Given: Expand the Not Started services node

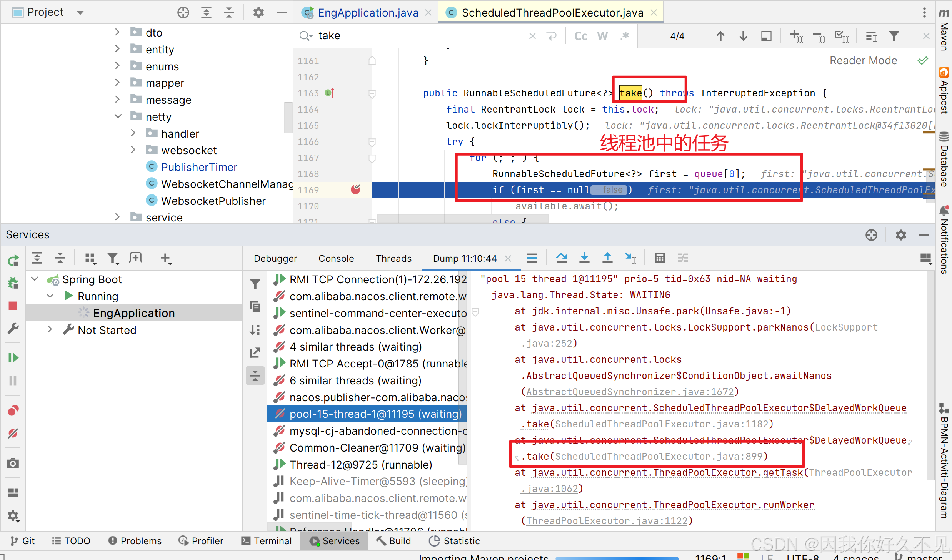Looking at the screenshot, I should tap(49, 330).
